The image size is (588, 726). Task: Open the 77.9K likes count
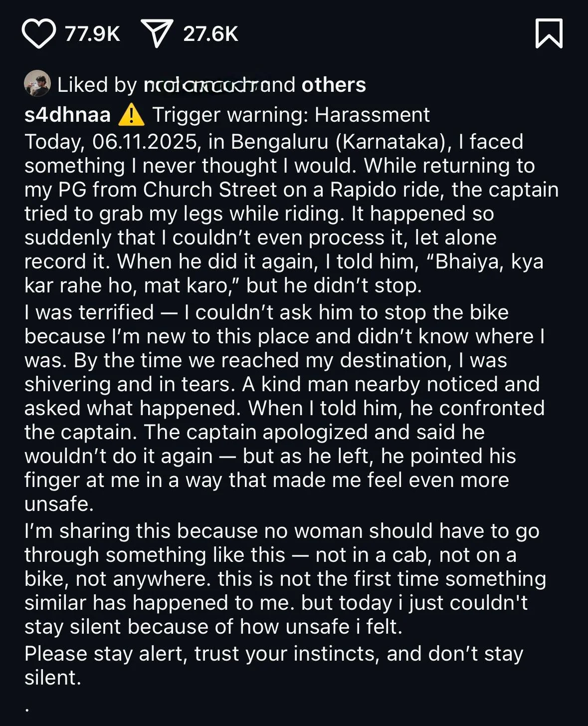[x=93, y=34]
